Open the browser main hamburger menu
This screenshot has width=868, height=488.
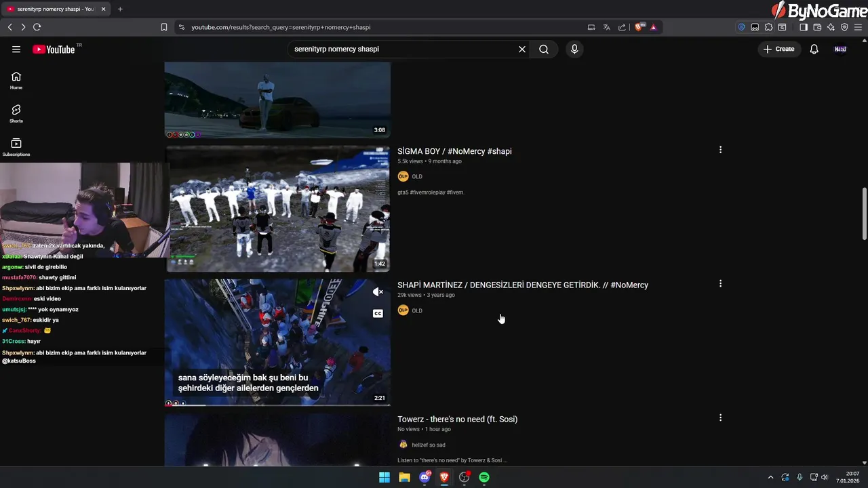click(x=859, y=27)
